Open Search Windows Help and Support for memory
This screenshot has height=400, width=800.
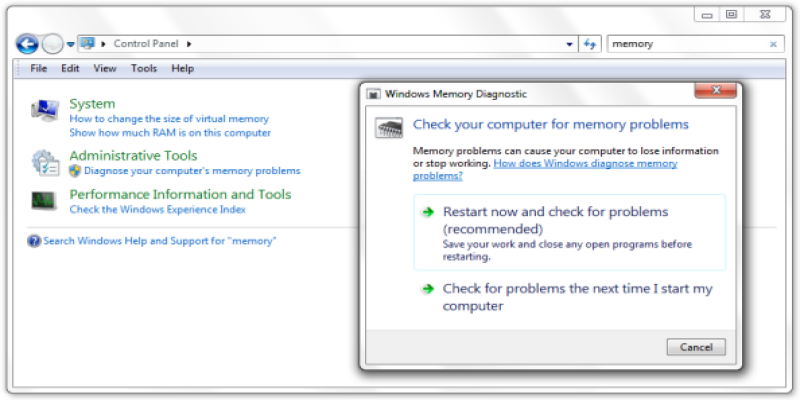coord(160,241)
